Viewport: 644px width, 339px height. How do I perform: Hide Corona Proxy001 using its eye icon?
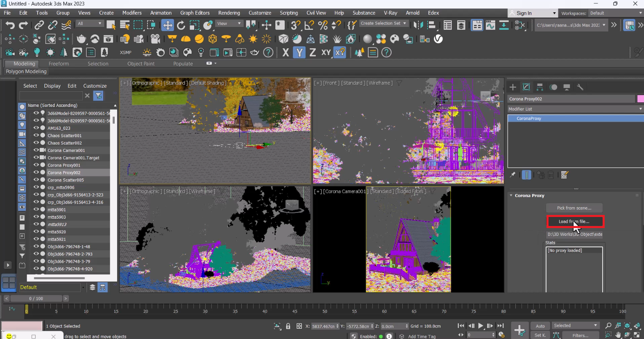[x=36, y=165]
